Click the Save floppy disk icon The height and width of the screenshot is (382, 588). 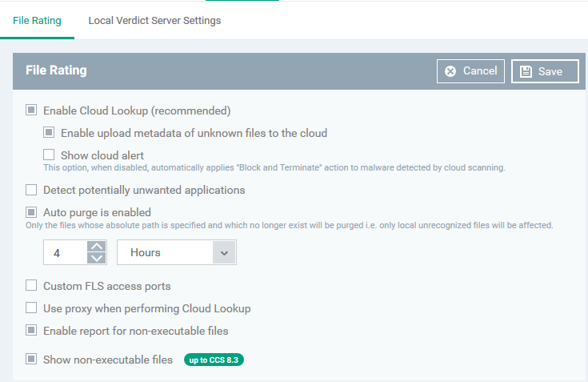[526, 71]
